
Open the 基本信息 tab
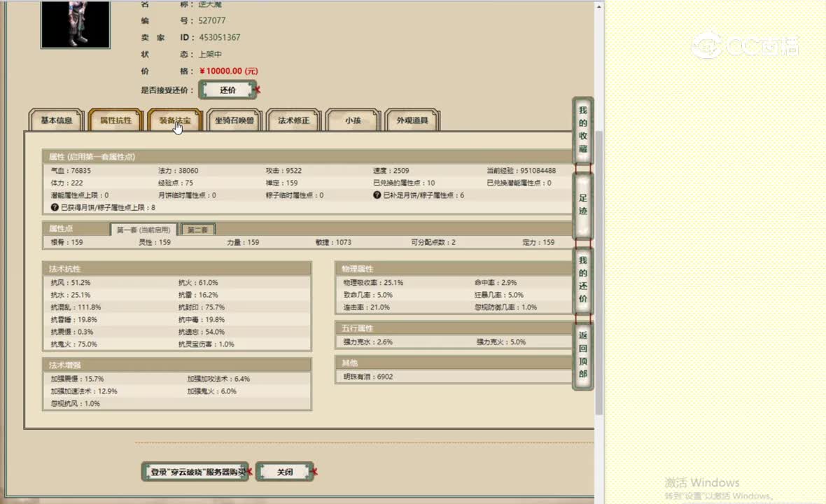(x=57, y=120)
